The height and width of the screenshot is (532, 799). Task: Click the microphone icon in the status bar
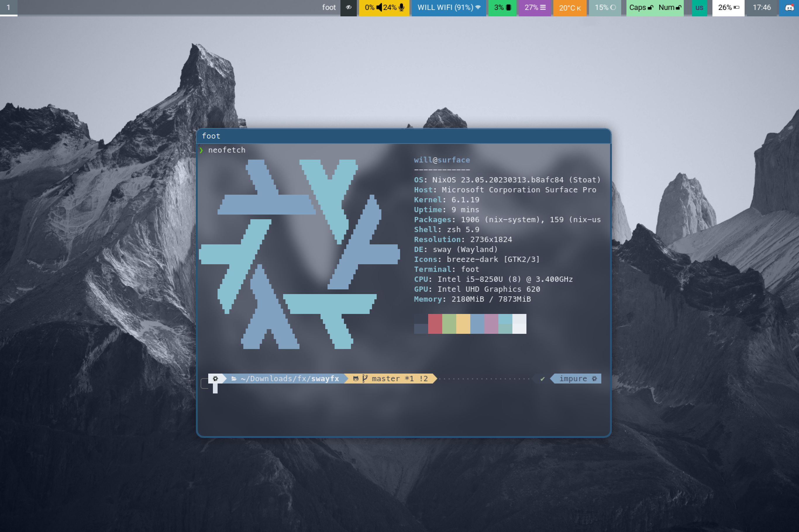click(x=402, y=7)
